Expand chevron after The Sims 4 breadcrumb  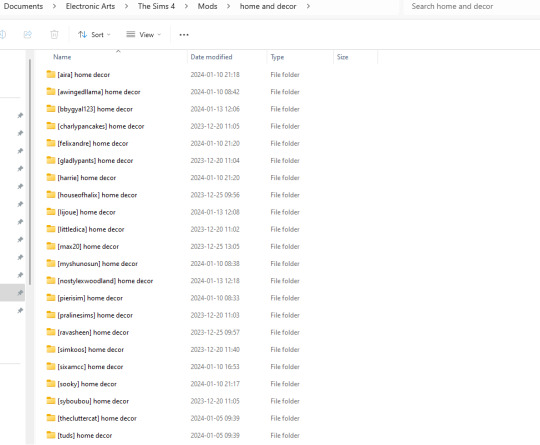[x=186, y=6]
